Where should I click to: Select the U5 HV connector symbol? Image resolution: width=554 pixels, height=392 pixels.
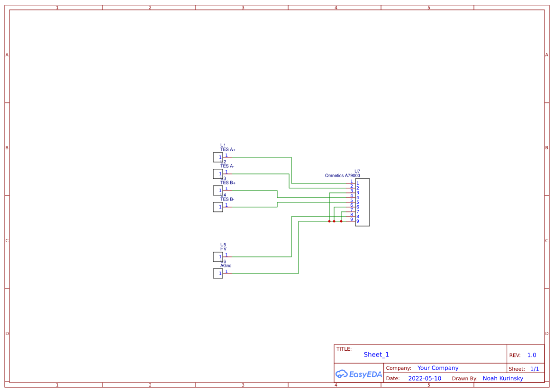pos(218,256)
